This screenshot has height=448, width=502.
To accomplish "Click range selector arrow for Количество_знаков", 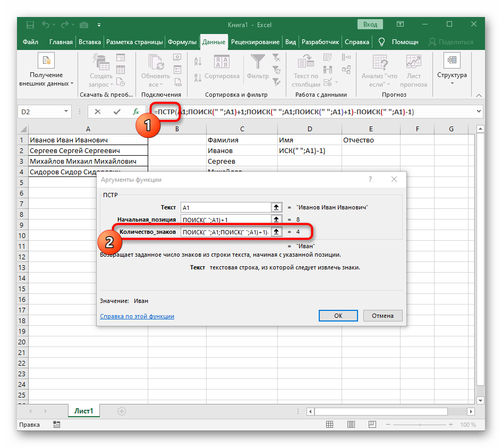I will click(x=276, y=232).
